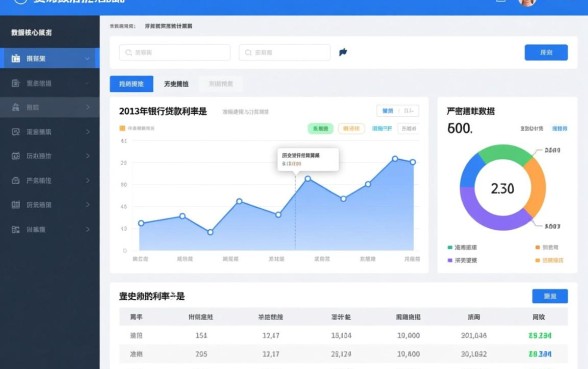Click the dark blue arrow icon beside the search fields
Screen dimensions: 588x369
[343, 52]
